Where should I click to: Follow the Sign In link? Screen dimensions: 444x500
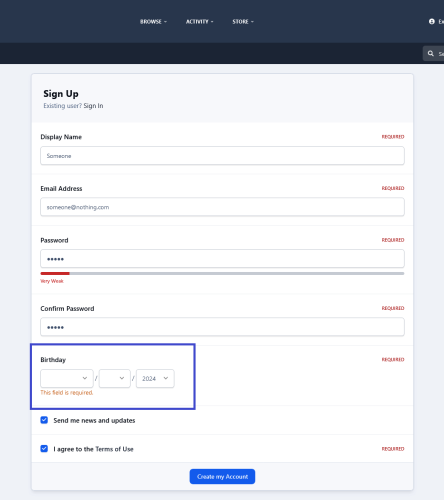pos(93,106)
